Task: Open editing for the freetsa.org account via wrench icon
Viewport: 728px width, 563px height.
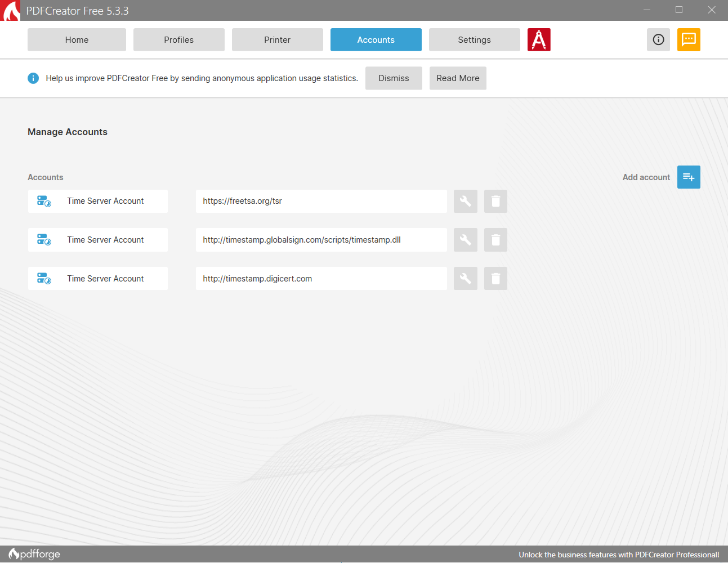Action: [465, 201]
